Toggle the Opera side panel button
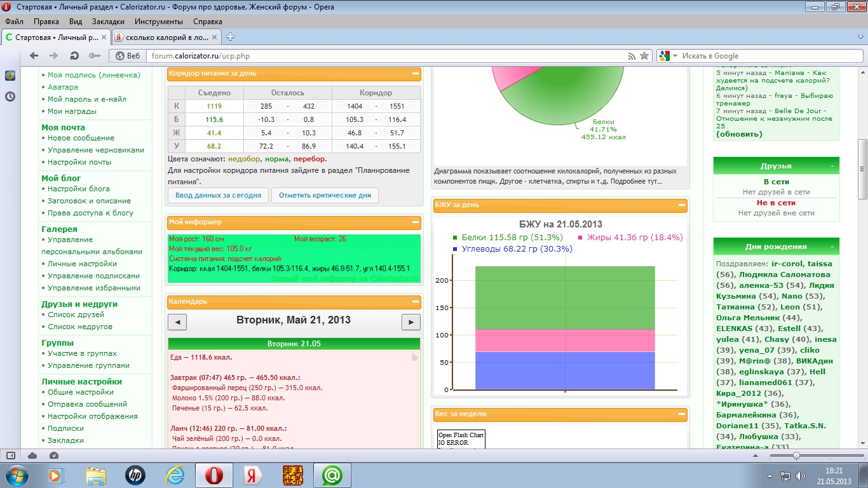 (11, 456)
